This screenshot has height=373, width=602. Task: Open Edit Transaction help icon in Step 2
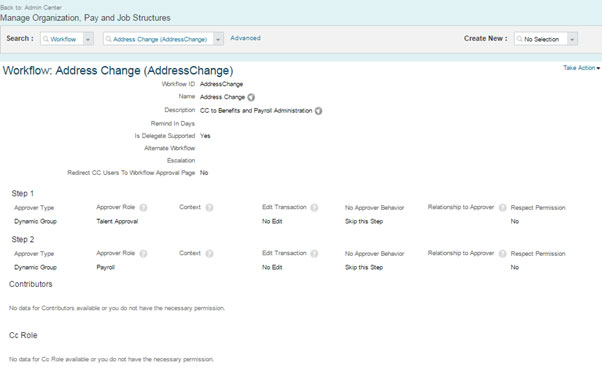(314, 254)
